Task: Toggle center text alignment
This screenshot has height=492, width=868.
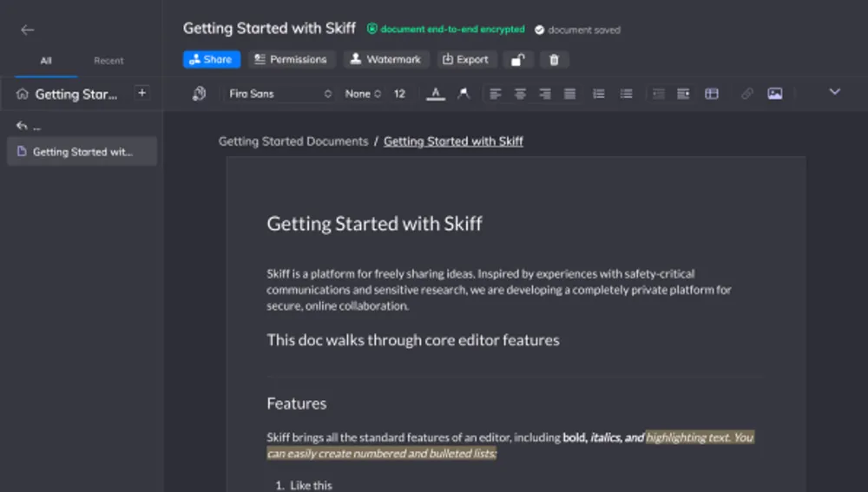Action: click(x=521, y=94)
